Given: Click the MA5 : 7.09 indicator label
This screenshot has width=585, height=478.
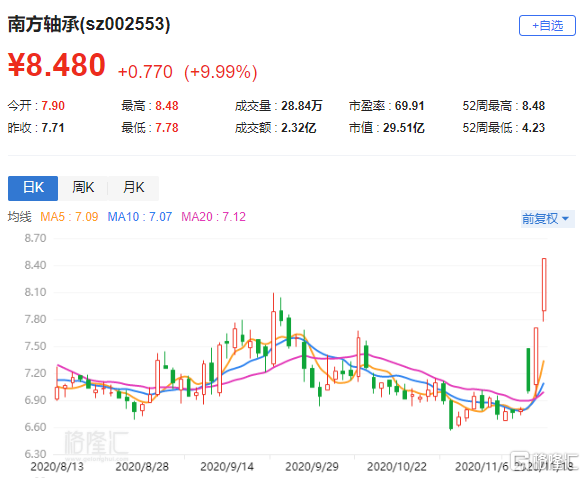Looking at the screenshot, I should [69, 217].
